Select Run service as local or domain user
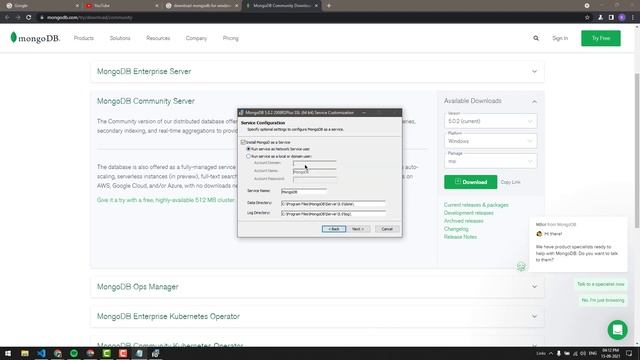This screenshot has width=640, height=360. (248, 156)
